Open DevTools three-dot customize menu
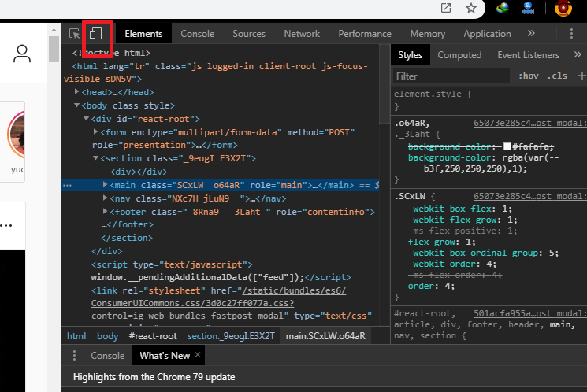This screenshot has height=392, width=587. 571,33
